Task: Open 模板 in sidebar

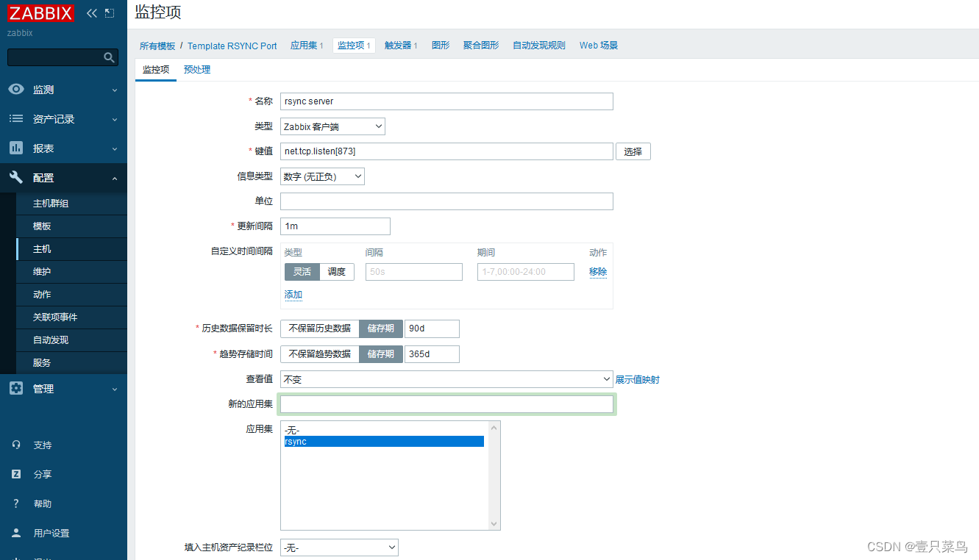Action: (x=71, y=226)
